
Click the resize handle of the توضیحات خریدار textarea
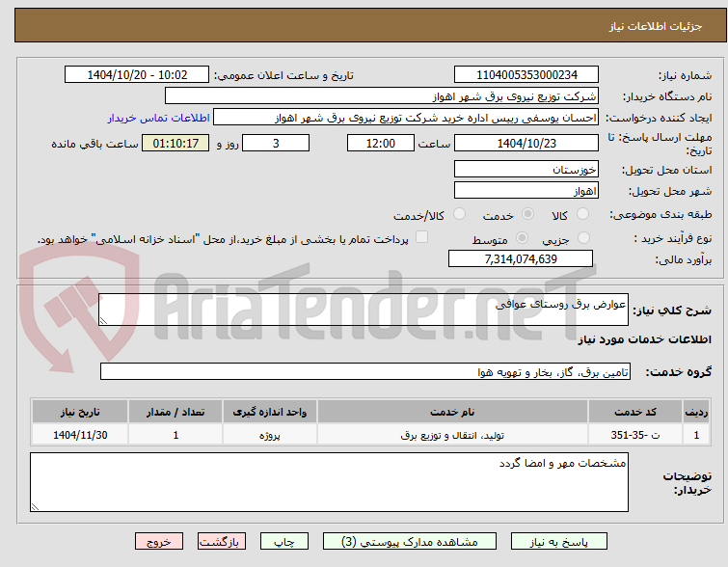coord(35,507)
